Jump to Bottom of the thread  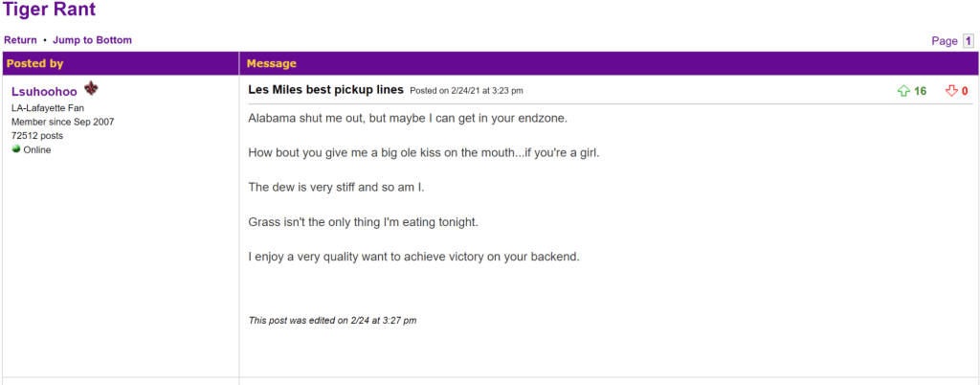[93, 40]
